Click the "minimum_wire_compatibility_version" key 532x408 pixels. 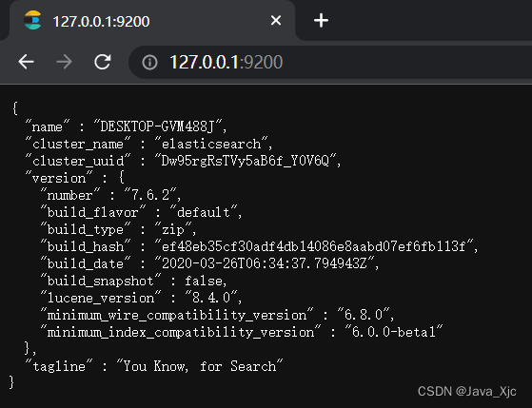(177, 315)
